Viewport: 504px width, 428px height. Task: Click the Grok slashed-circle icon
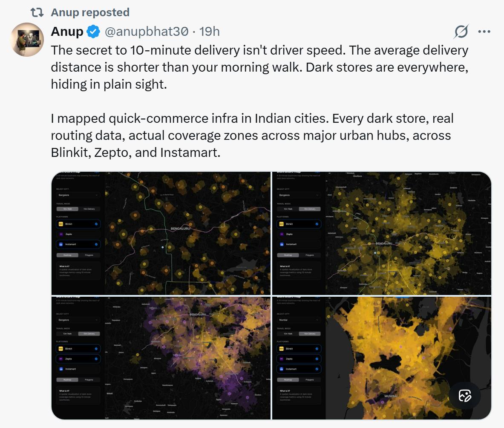coord(461,31)
